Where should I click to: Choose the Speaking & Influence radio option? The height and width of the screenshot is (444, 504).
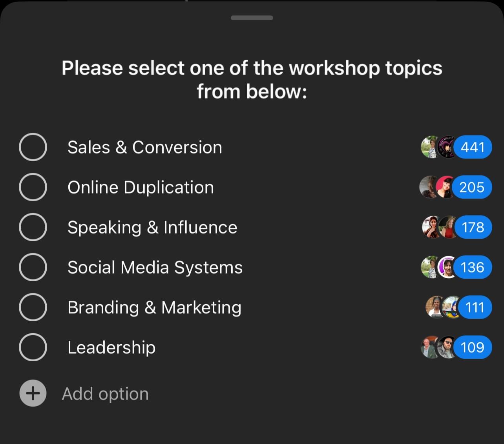click(33, 227)
